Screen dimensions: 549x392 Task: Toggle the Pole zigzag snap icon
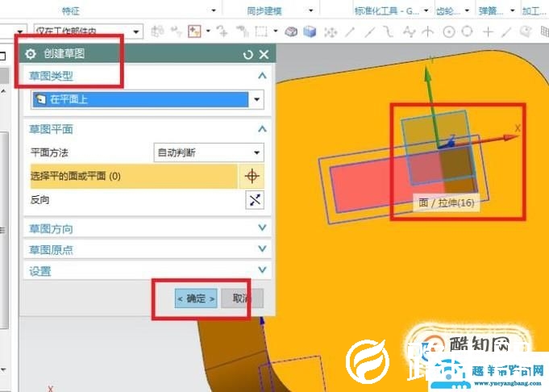[x=409, y=32]
